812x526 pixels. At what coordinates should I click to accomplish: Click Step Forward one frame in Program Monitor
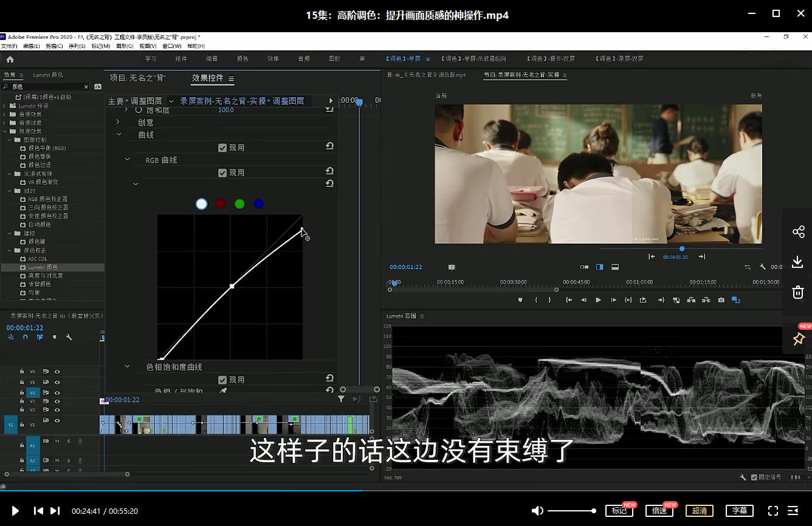pyautogui.click(x=613, y=300)
